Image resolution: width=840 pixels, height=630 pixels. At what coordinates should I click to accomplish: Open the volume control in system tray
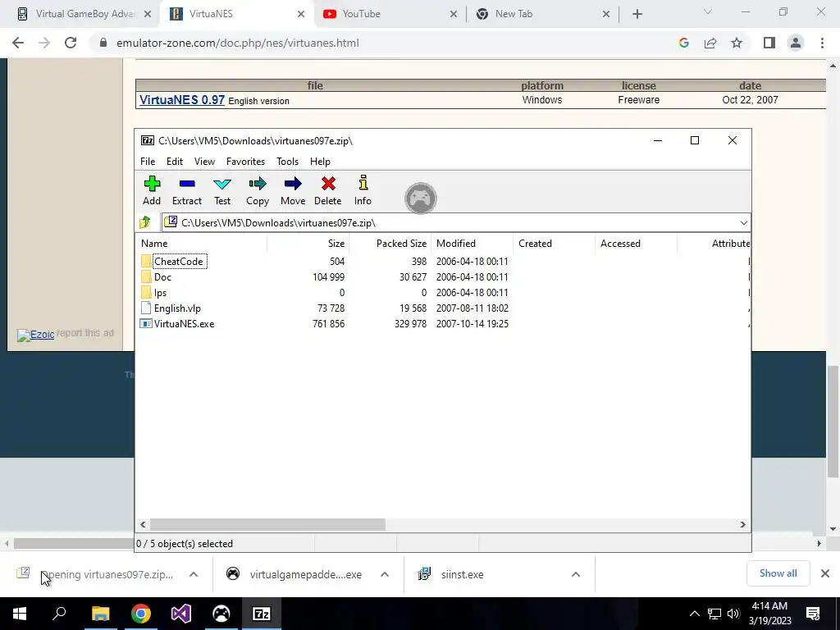733,614
